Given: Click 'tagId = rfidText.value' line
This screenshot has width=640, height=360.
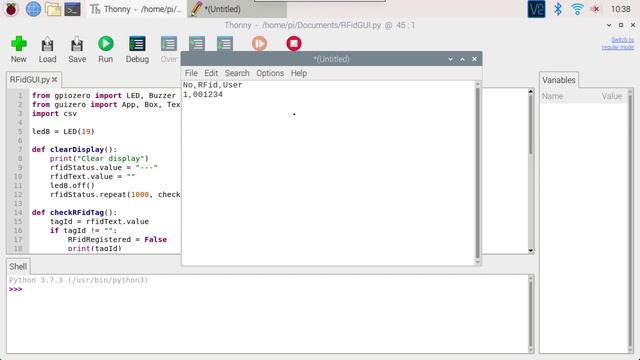Looking at the screenshot, I should click(x=99, y=221).
